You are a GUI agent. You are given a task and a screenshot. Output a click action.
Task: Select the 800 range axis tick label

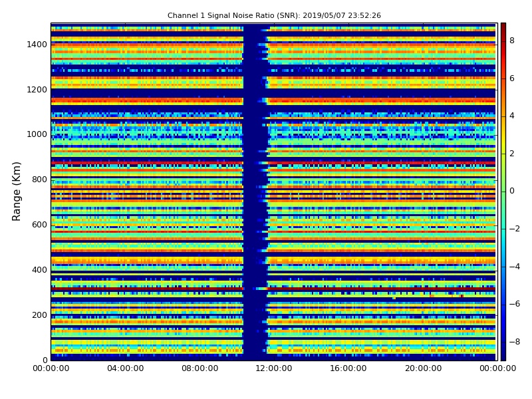pyautogui.click(x=39, y=180)
